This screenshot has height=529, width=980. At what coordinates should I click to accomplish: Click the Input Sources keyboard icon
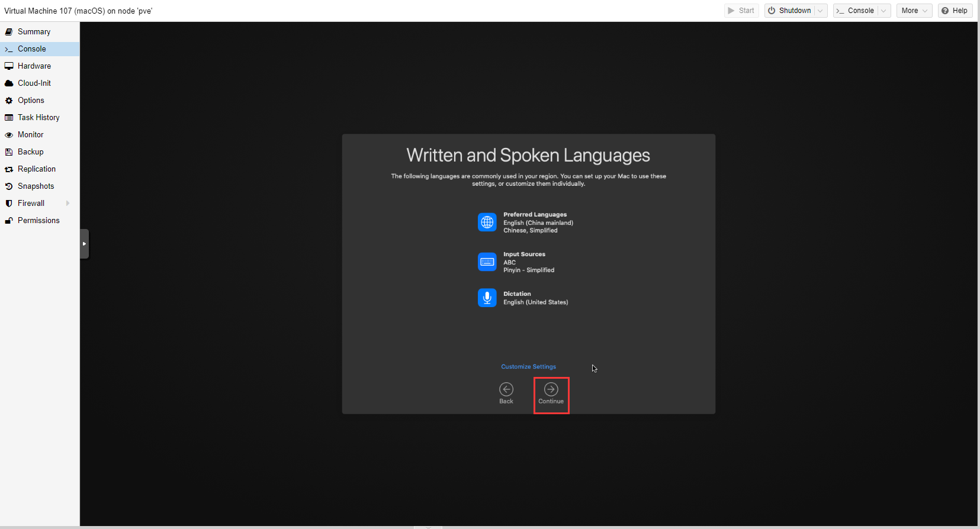click(x=487, y=262)
